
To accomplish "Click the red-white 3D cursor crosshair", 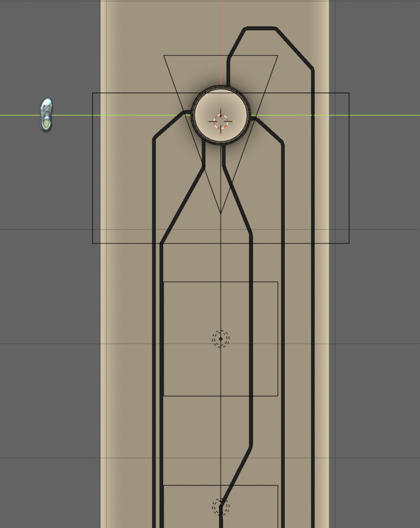I will pos(221,121).
